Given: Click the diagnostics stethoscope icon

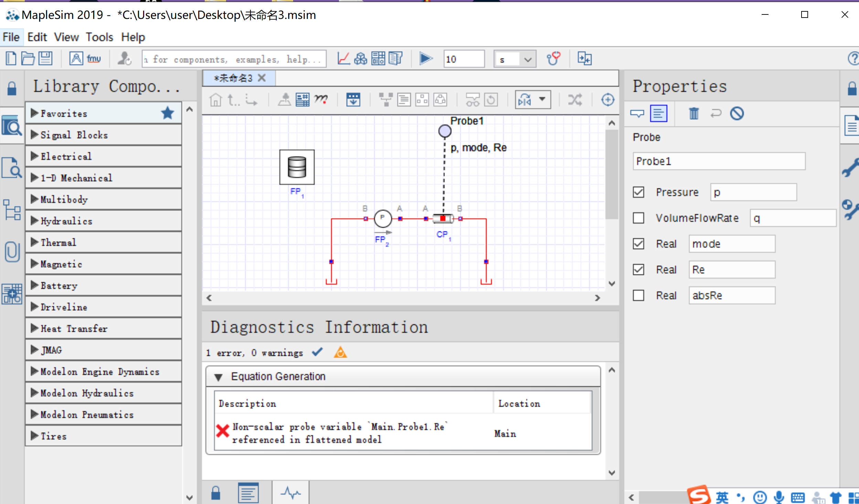Looking at the screenshot, I should coord(553,58).
